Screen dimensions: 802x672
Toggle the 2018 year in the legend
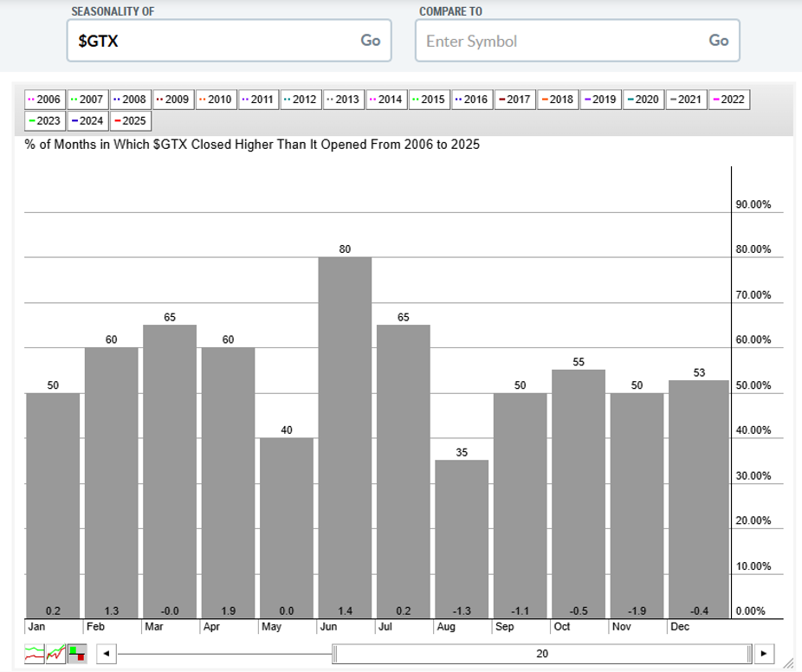pos(558,100)
